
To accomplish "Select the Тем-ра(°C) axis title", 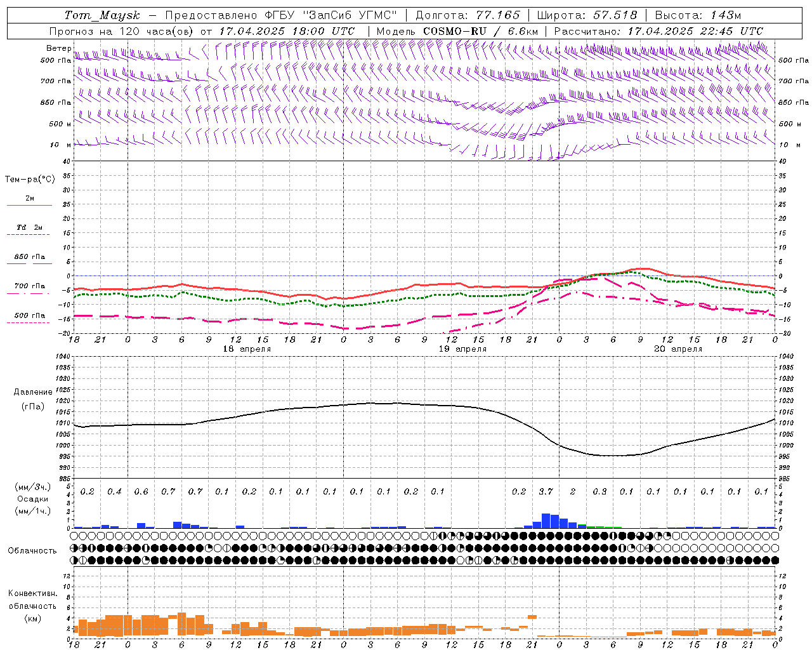I will point(30,179).
